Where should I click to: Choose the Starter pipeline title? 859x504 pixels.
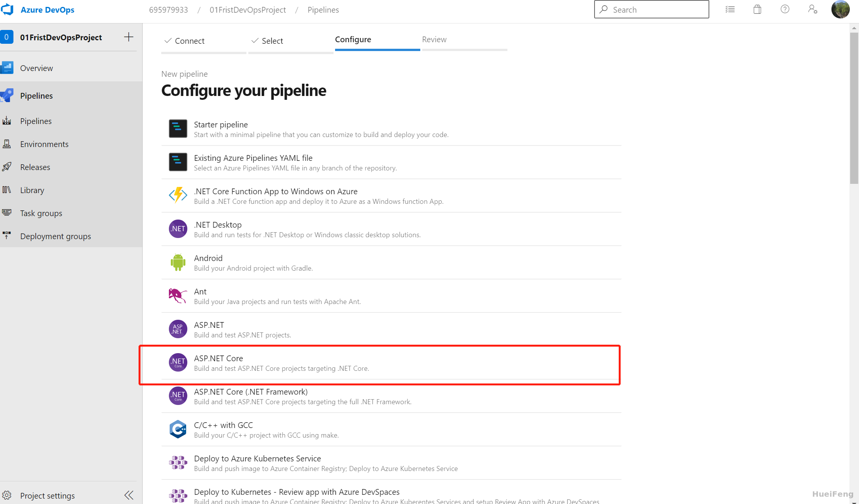click(221, 124)
